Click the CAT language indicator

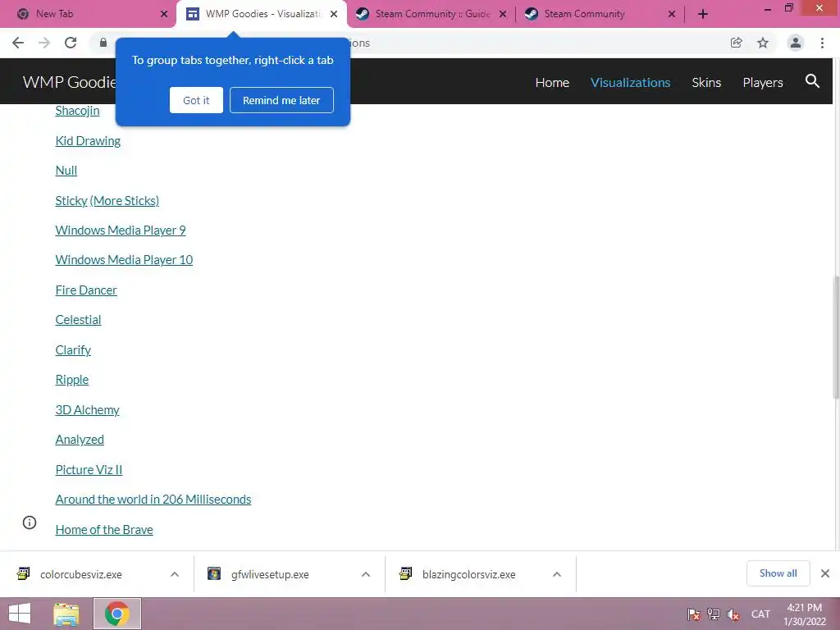coord(760,614)
